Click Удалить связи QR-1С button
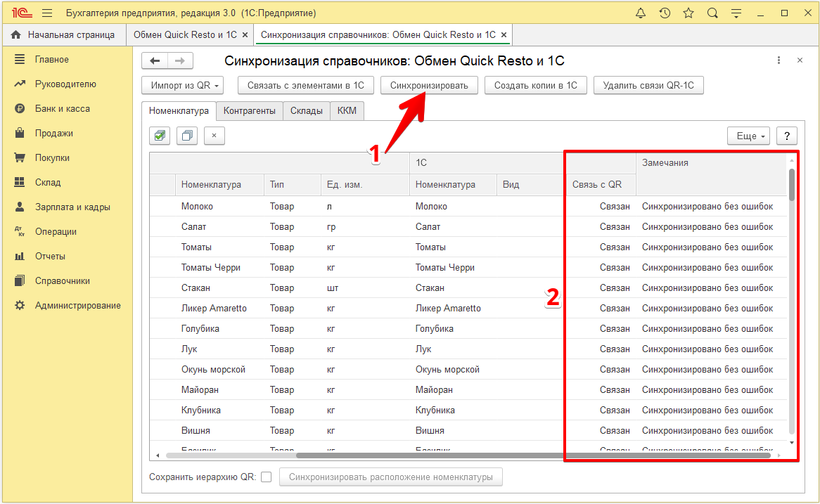Image resolution: width=820 pixels, height=504 pixels. [x=648, y=85]
